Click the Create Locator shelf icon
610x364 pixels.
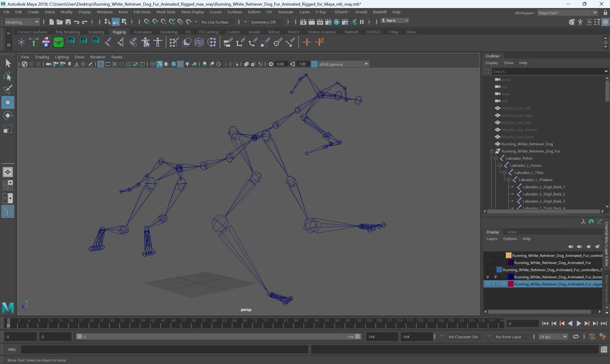[21, 42]
